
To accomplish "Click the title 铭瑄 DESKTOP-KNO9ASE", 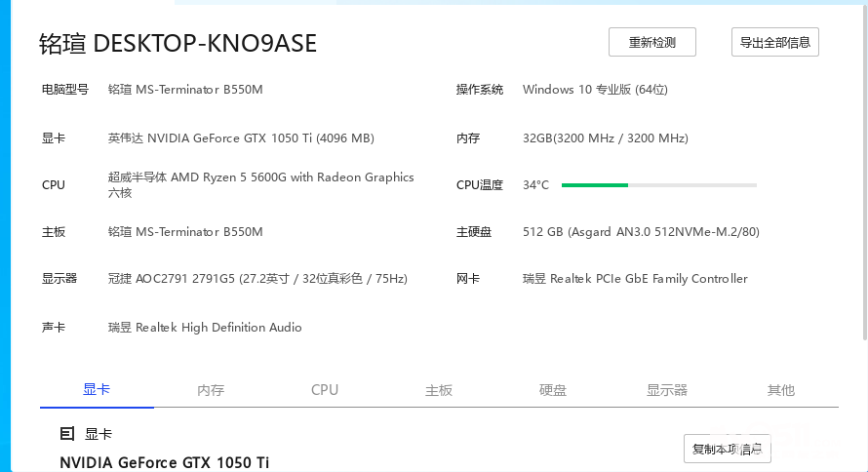I will tap(178, 44).
